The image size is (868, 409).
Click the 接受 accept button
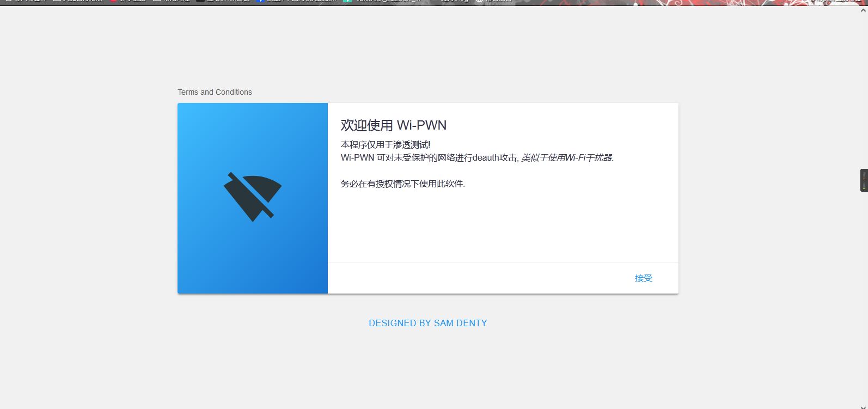[643, 278]
